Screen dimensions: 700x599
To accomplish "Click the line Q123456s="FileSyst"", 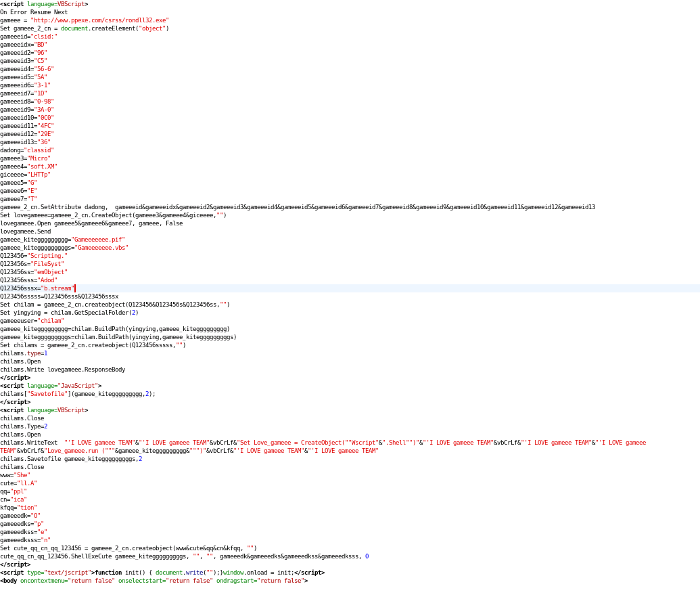I will pyautogui.click(x=32, y=263).
